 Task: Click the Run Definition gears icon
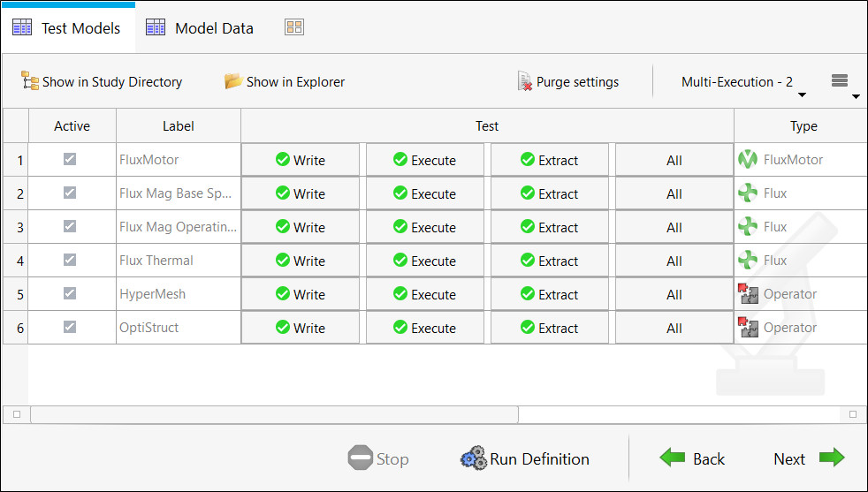[474, 458]
